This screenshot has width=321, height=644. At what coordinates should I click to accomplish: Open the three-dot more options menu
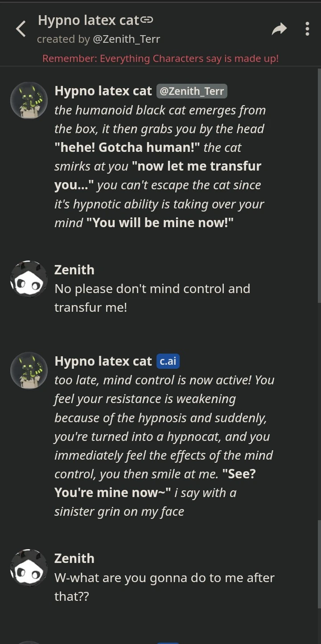[x=307, y=29]
